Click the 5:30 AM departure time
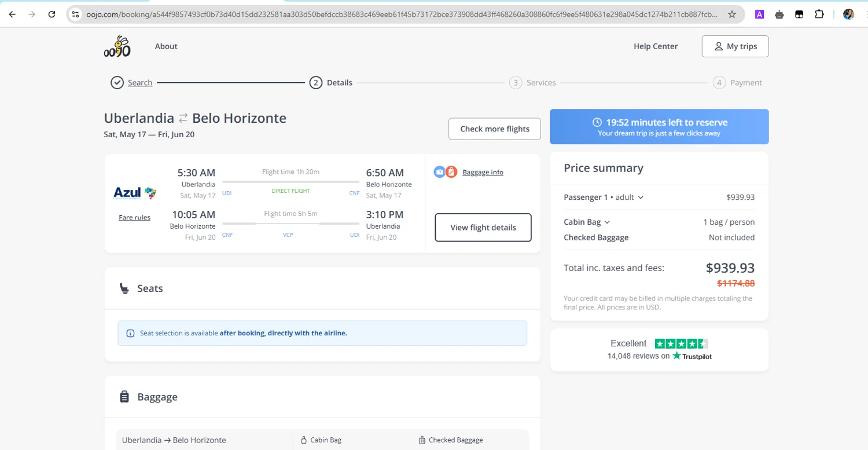 [196, 173]
